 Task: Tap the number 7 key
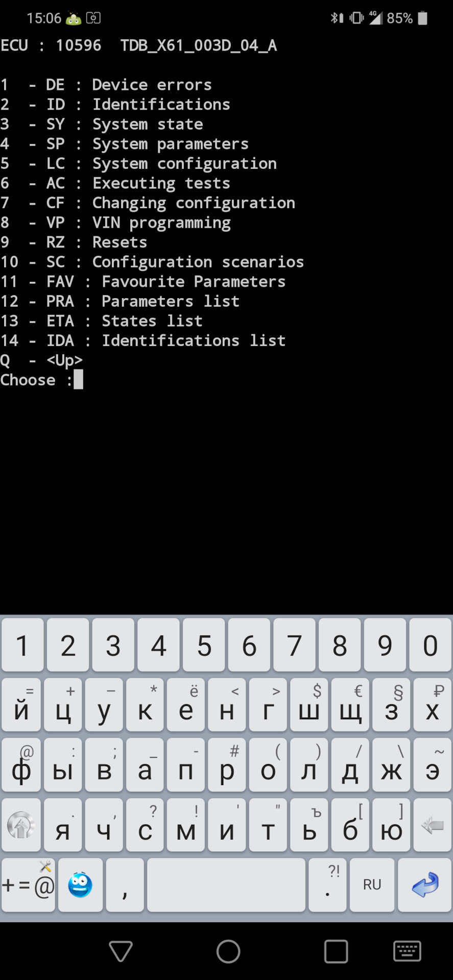[x=294, y=645]
